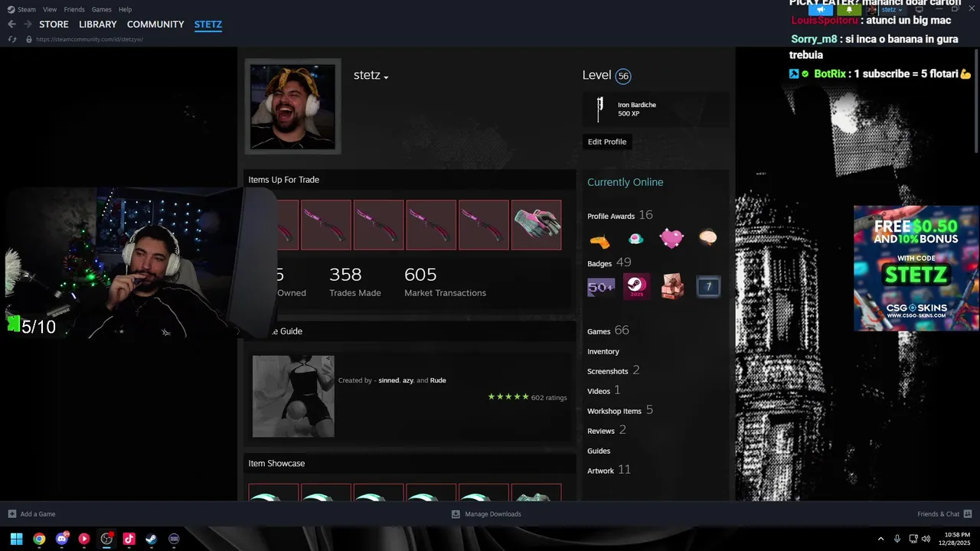Open the Inventory link

coord(603,351)
